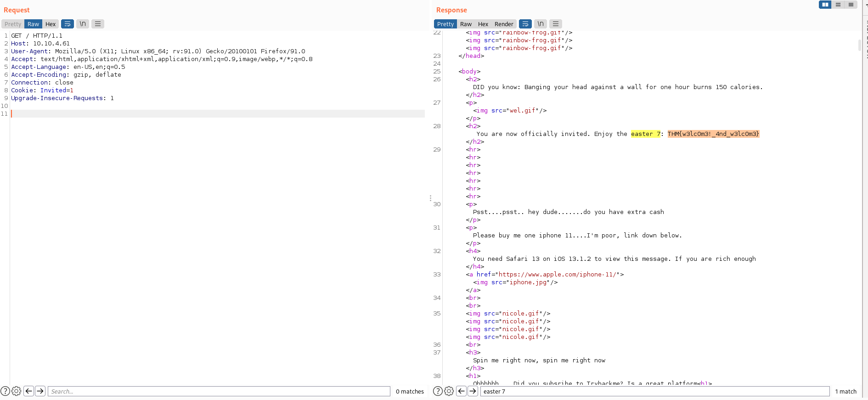The width and height of the screenshot is (868, 400).
Task: Go to previous match in Request search
Action: [x=28, y=391]
